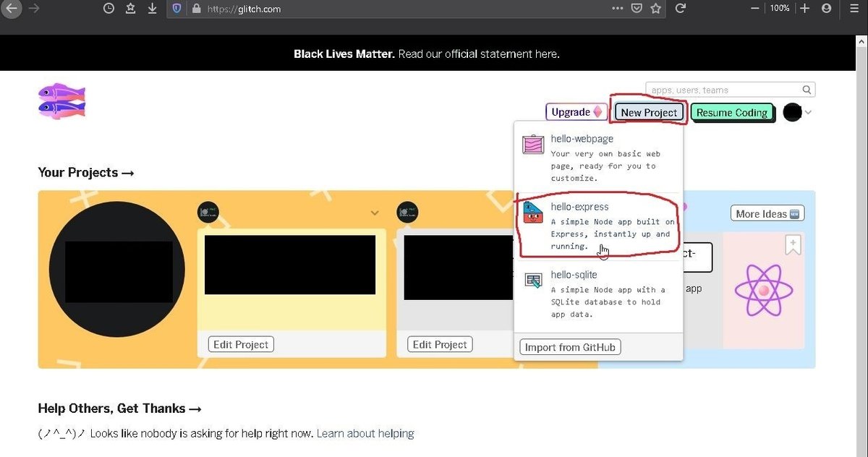Image resolution: width=868 pixels, height=457 pixels.
Task: Click the Upgrade button
Action: (x=576, y=112)
